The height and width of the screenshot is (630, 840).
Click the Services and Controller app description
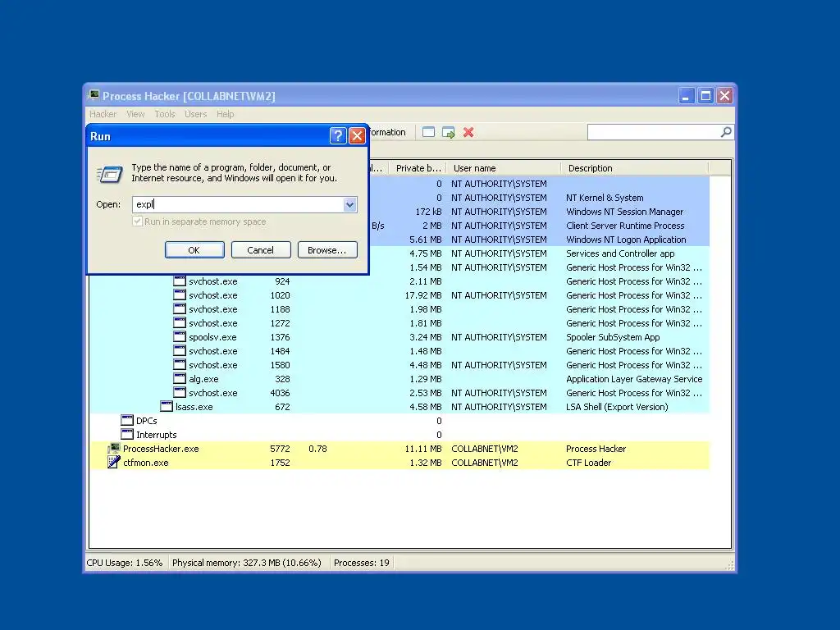[x=620, y=253]
